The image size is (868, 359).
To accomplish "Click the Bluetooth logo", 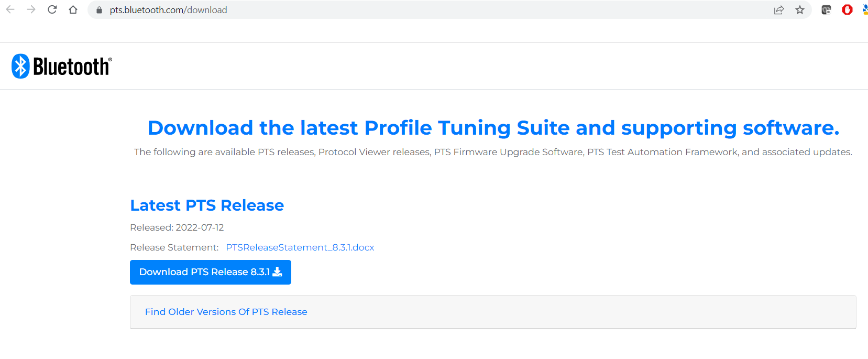I will pos(62,67).
